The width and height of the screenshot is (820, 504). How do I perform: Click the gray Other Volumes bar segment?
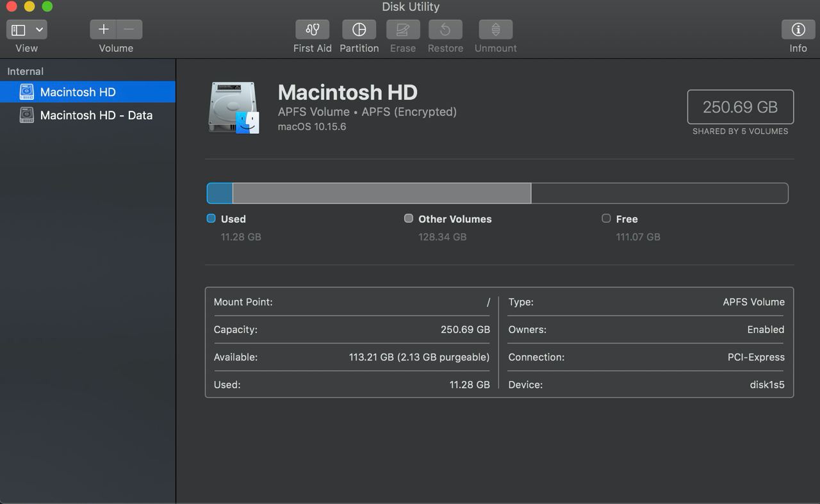click(x=382, y=193)
